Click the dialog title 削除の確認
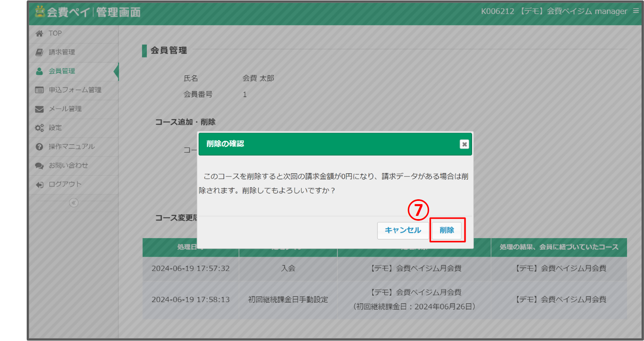The height and width of the screenshot is (341, 644). tap(225, 144)
